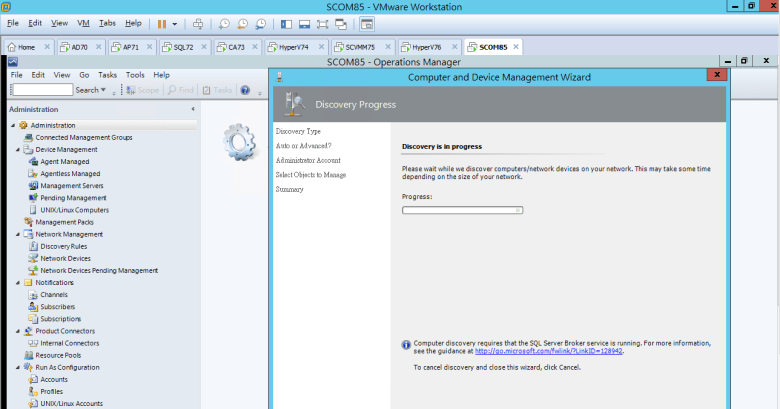
Task: Click the Send Ctrl+Alt+Del toolbar icon
Action: click(x=198, y=22)
